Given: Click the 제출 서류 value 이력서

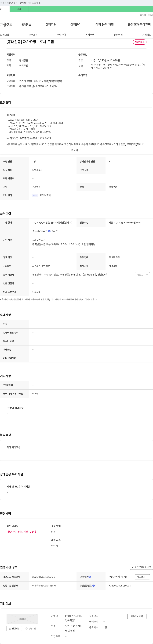Looking at the screenshot, I should tap(54, 546).
